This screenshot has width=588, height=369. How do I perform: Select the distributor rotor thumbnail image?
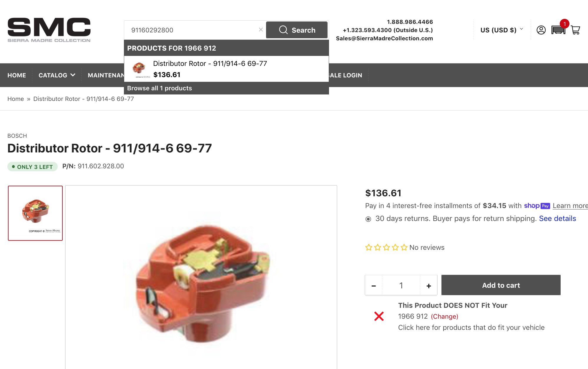35,213
